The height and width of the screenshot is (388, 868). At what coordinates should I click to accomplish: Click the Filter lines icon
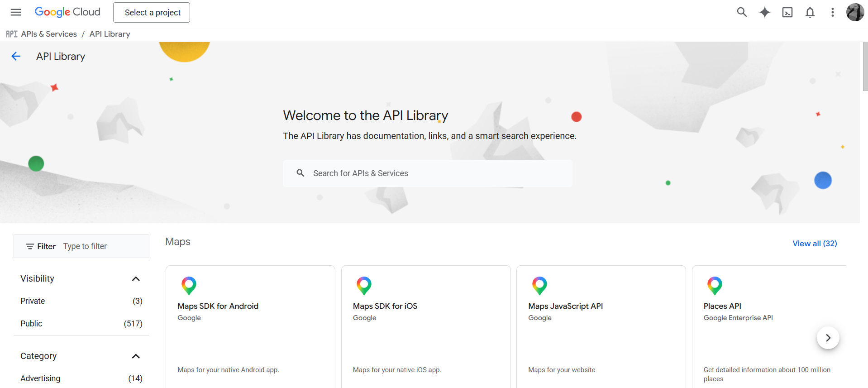(x=30, y=246)
